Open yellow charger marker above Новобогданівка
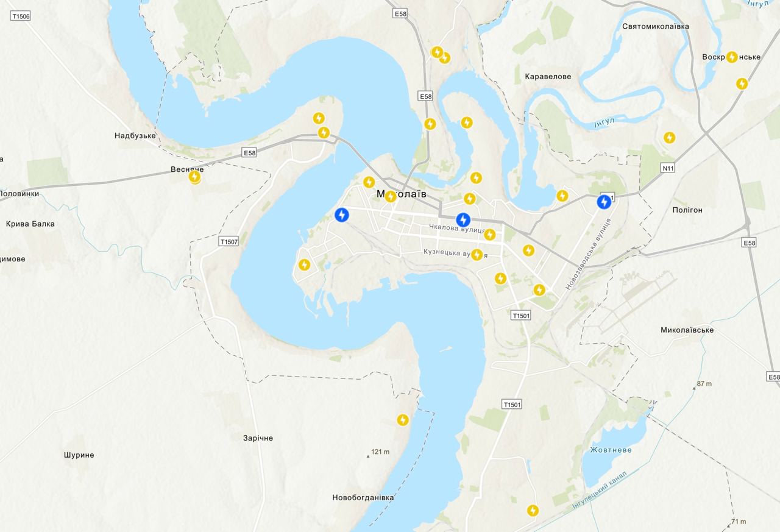 pyautogui.click(x=403, y=420)
